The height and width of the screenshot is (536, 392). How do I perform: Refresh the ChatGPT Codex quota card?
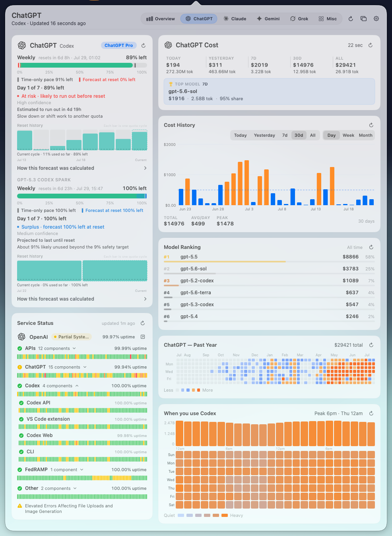pos(144,45)
